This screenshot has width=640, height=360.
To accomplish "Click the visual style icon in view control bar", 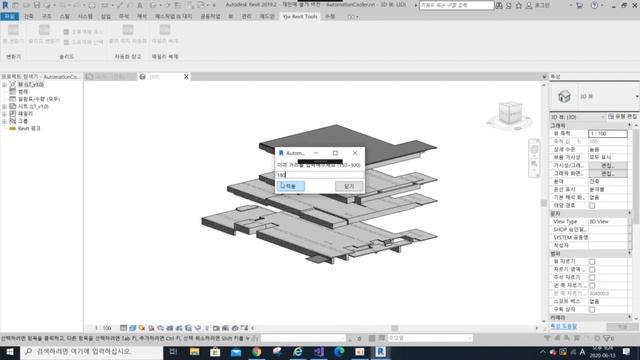I will click(133, 328).
